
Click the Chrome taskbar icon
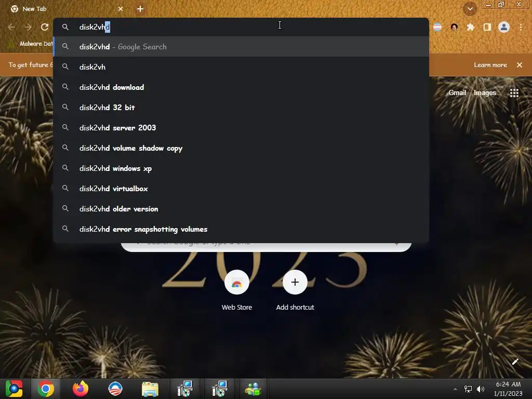pyautogui.click(x=46, y=389)
